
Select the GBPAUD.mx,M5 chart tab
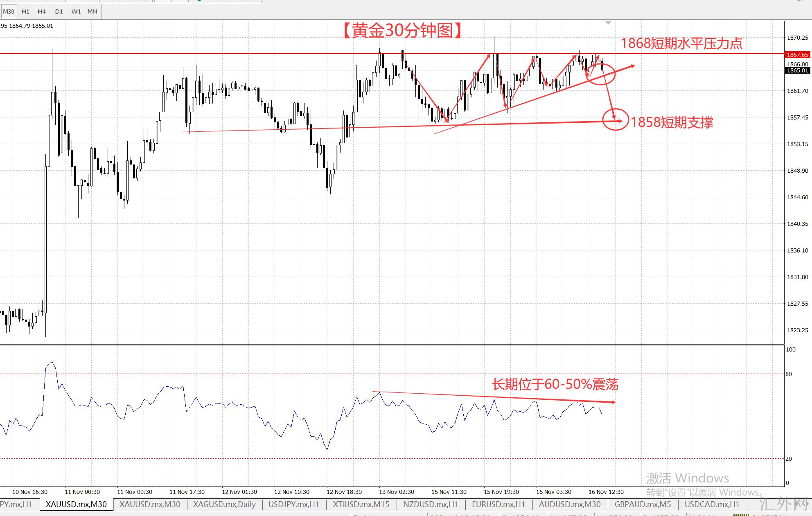point(643,504)
